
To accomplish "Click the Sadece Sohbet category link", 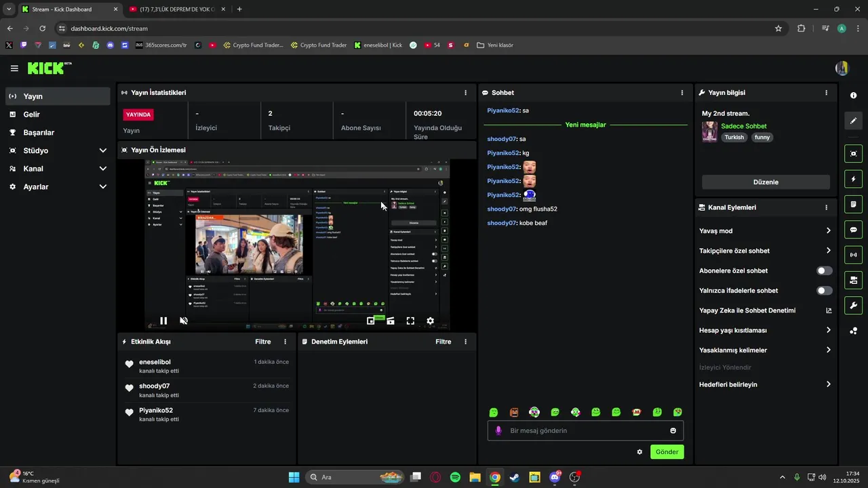I will point(743,126).
